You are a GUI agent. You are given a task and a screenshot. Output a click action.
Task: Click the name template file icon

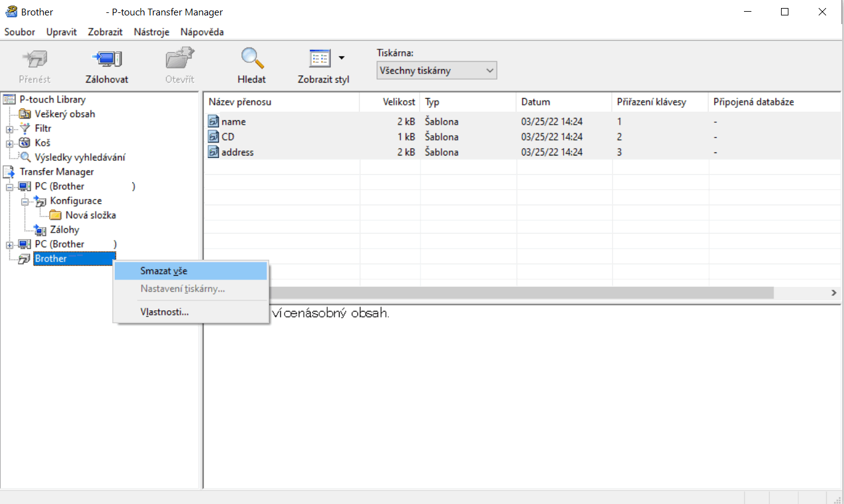pos(214,122)
